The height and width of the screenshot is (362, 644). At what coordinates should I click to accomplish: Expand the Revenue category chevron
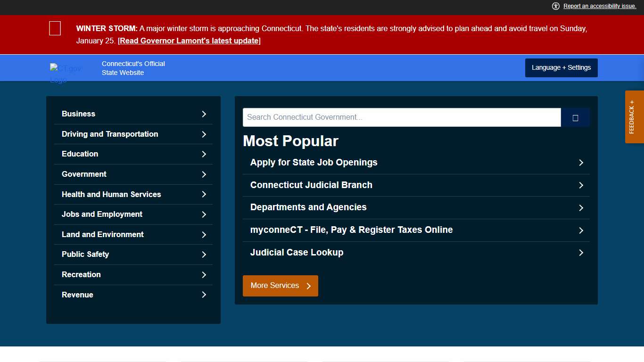(x=204, y=295)
